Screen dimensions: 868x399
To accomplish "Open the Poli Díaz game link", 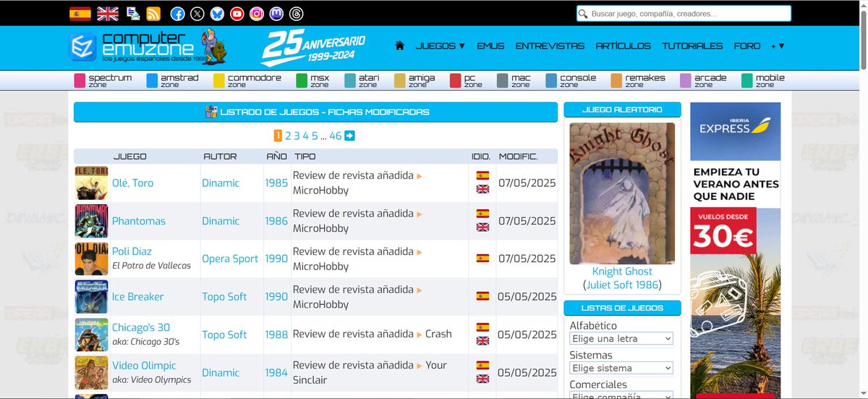I will (x=132, y=251).
